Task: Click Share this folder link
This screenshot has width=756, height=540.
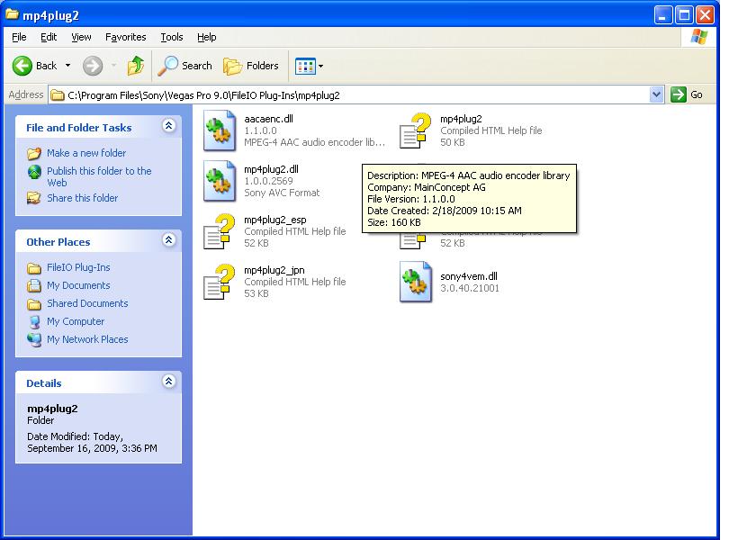Action: point(83,198)
